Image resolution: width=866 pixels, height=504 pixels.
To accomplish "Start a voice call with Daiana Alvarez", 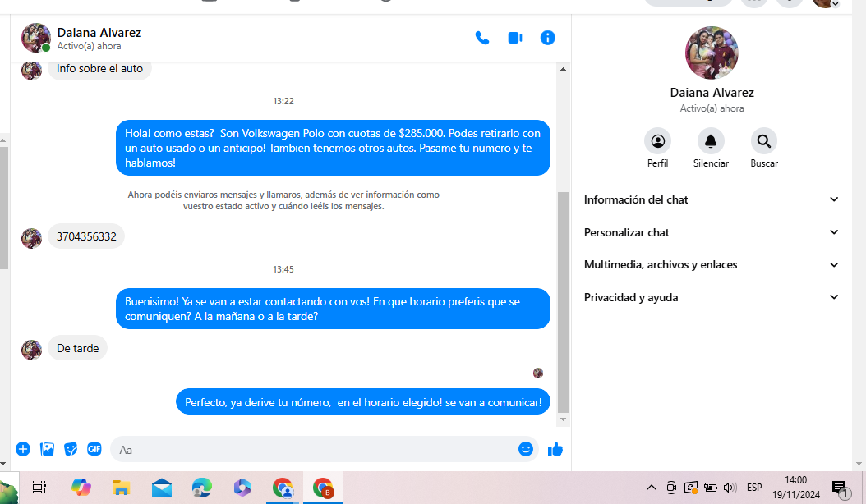I will tap(482, 38).
